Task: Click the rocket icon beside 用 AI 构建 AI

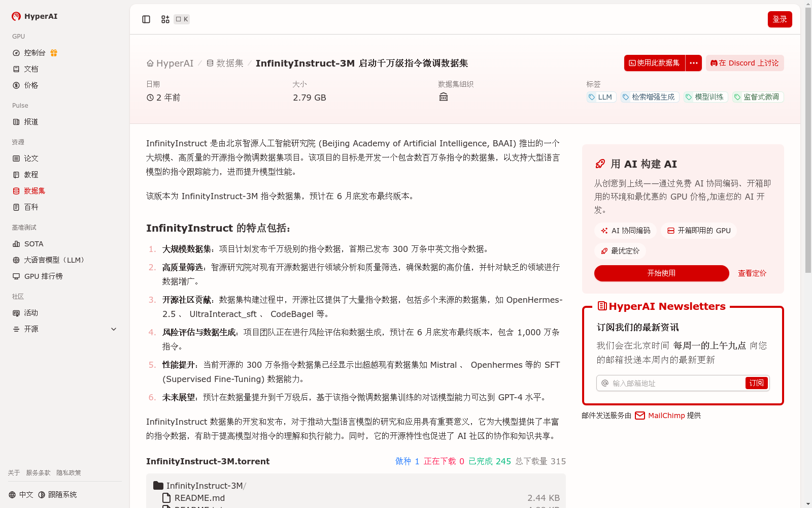Action: [x=600, y=164]
